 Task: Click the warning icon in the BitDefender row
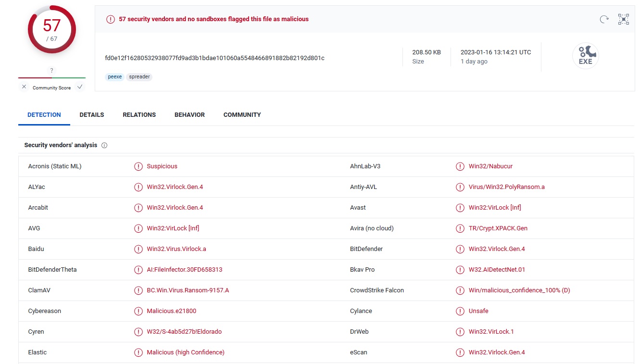tap(460, 249)
